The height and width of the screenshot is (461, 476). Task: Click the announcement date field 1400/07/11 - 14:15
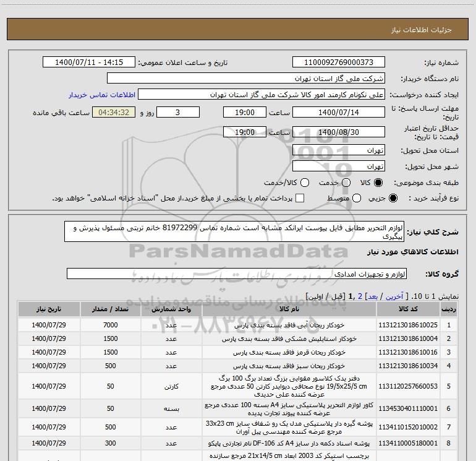(89, 62)
